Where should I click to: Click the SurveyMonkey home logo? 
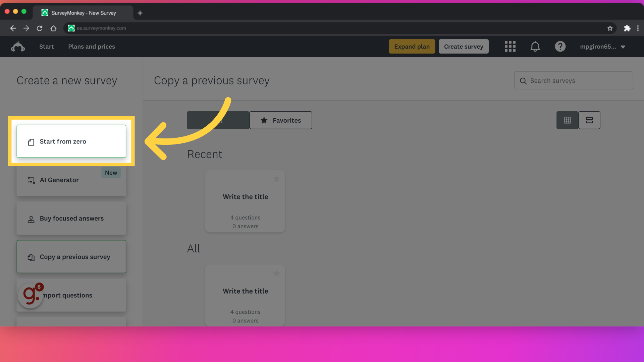click(18, 46)
